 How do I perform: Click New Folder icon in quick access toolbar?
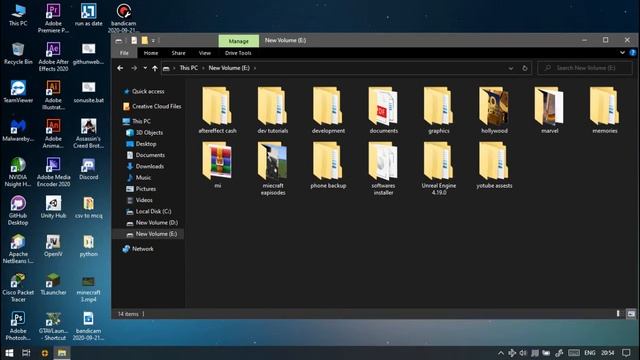click(x=144, y=40)
